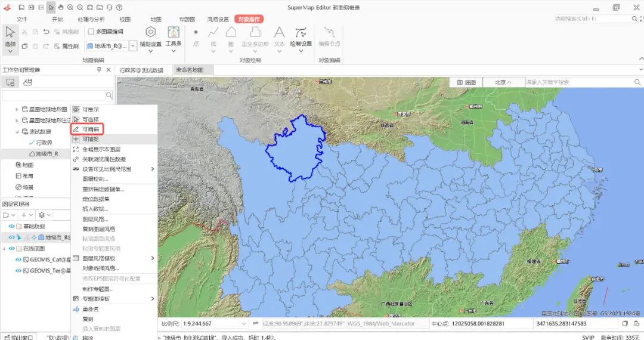
Task: Click the zoom in magnifier icon
Action: coord(70,7)
